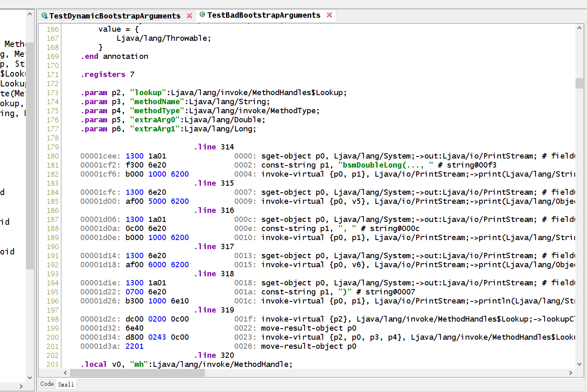Click the left panel scrollbar down arrow

pos(30,378)
